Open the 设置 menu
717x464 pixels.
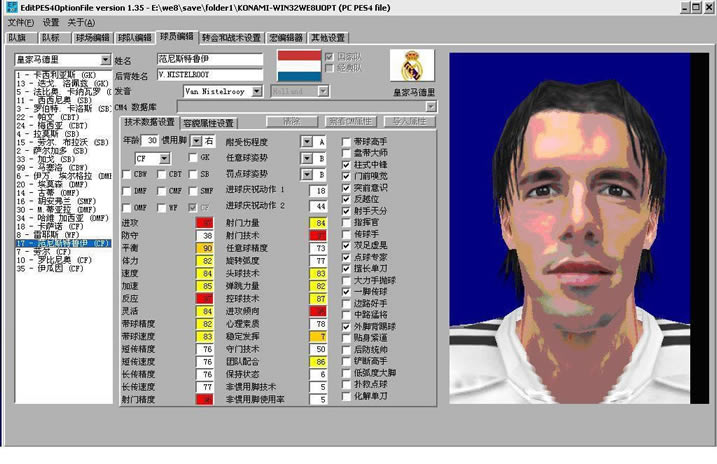(x=50, y=21)
